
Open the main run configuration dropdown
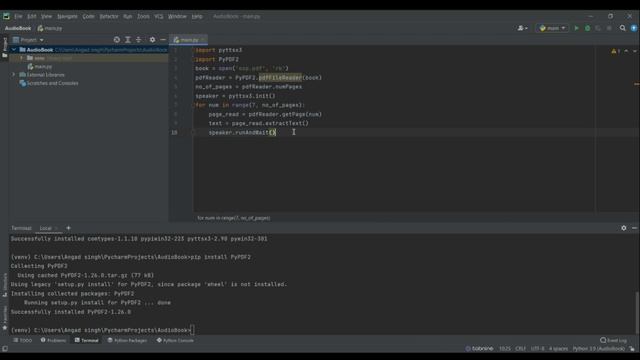[x=552, y=28]
